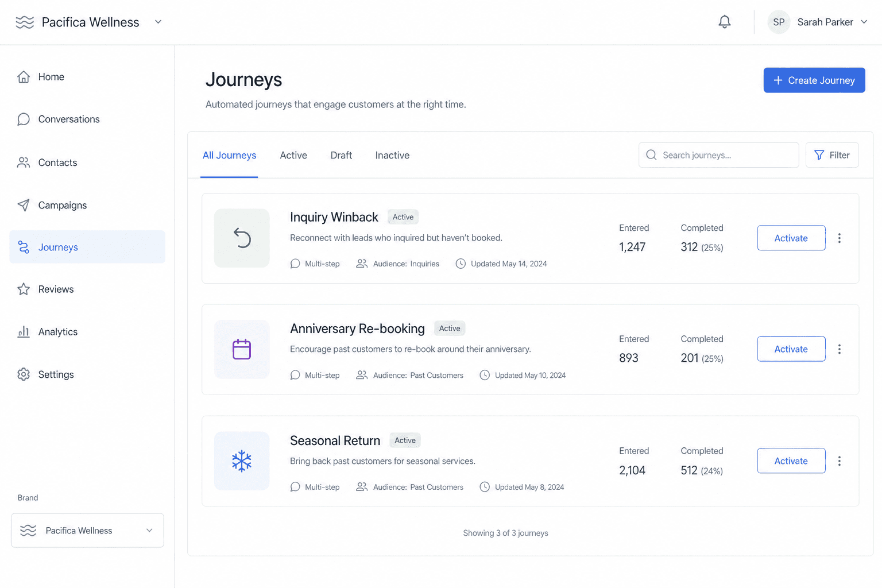This screenshot has height=588, width=882.
Task: Select Journeys in the sidebar
Action: point(87,247)
